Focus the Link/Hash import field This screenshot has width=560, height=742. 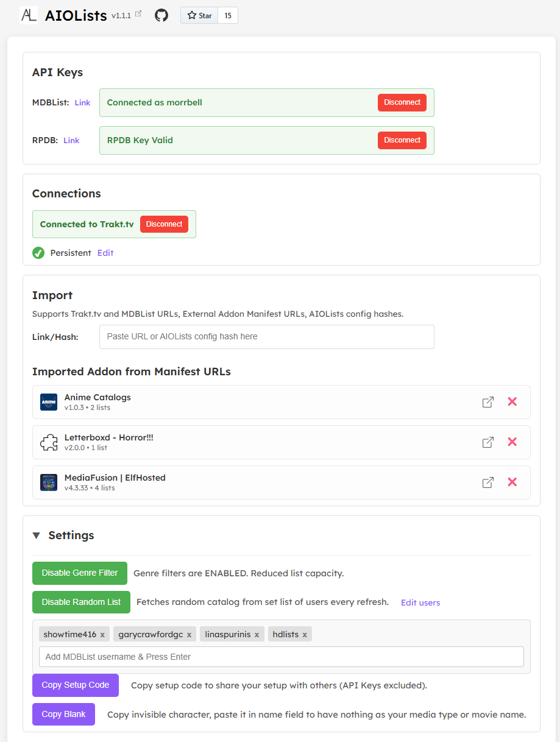click(x=266, y=336)
